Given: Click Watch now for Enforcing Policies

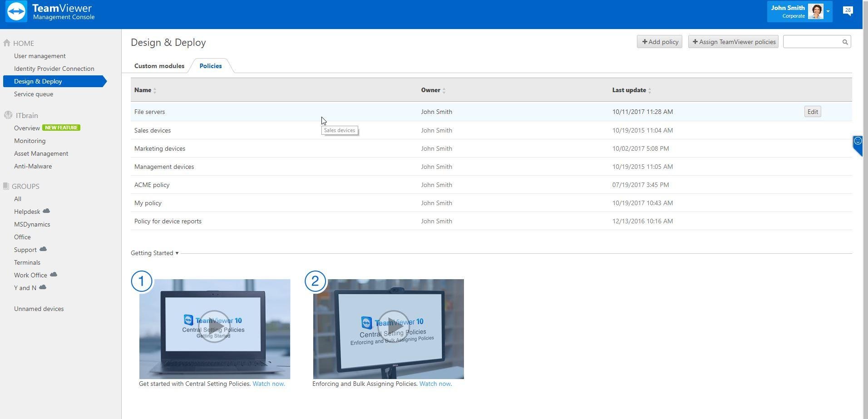Looking at the screenshot, I should pyautogui.click(x=436, y=384).
